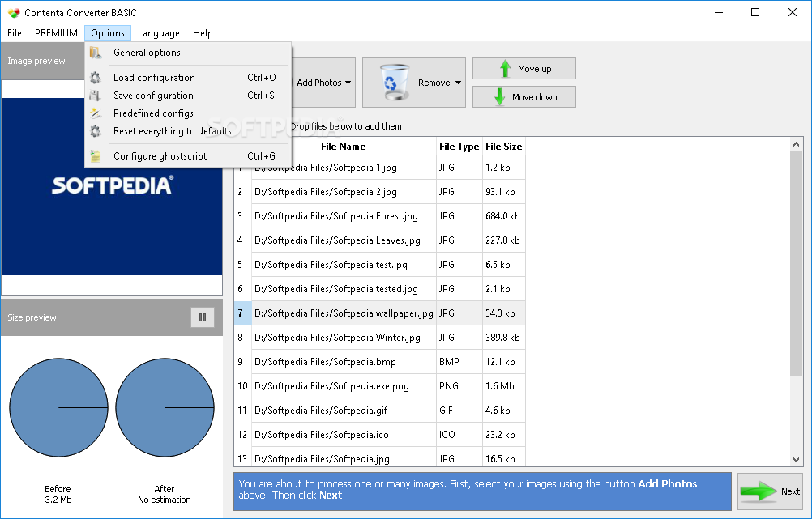Click the Before size pie chart
This screenshot has width=812, height=519.
[58, 408]
